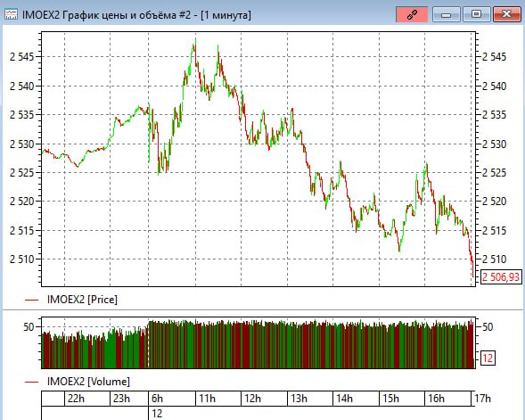The image size is (525, 420).
Task: Click the 50 label on volume axis left
Action: point(29,327)
